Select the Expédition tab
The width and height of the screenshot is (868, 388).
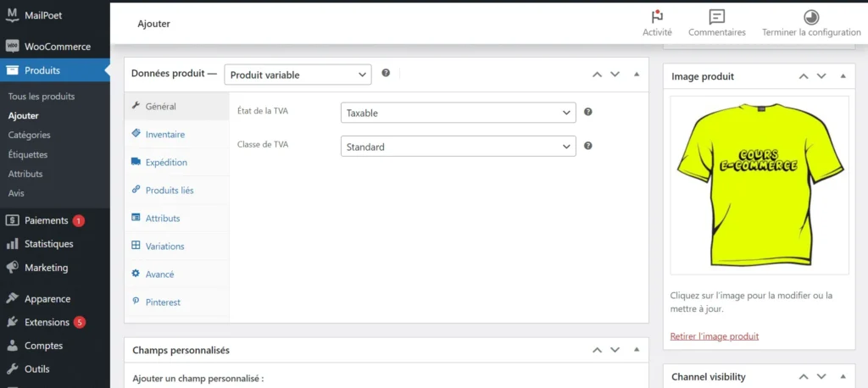tap(166, 162)
